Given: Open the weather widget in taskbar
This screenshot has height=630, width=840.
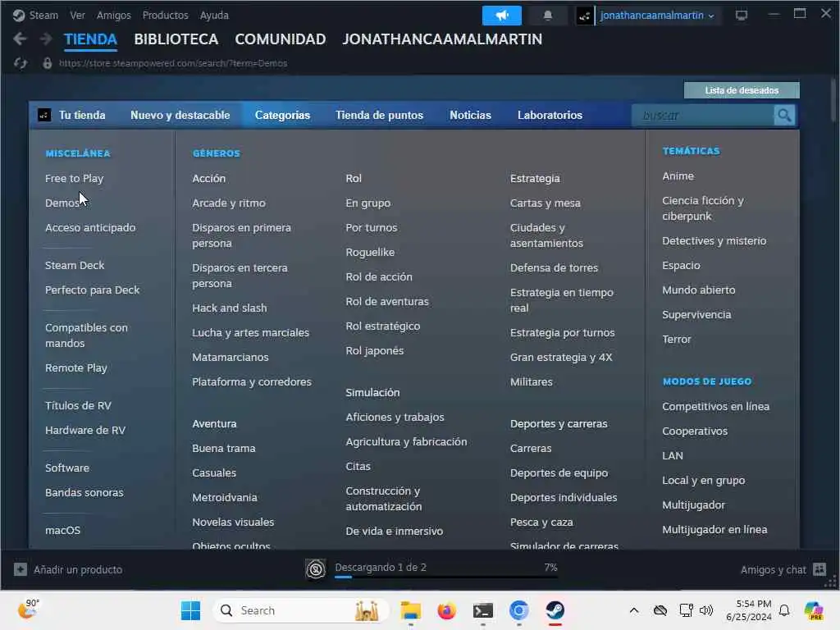Looking at the screenshot, I should [28, 609].
